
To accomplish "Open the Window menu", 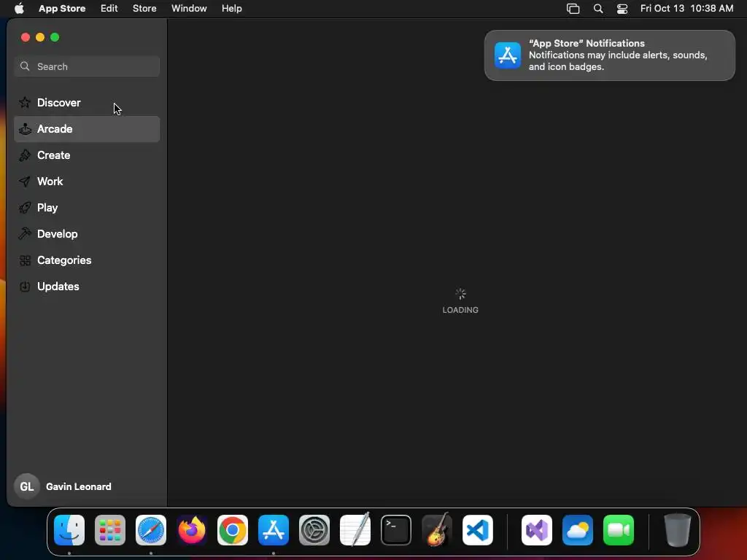I will tap(189, 9).
